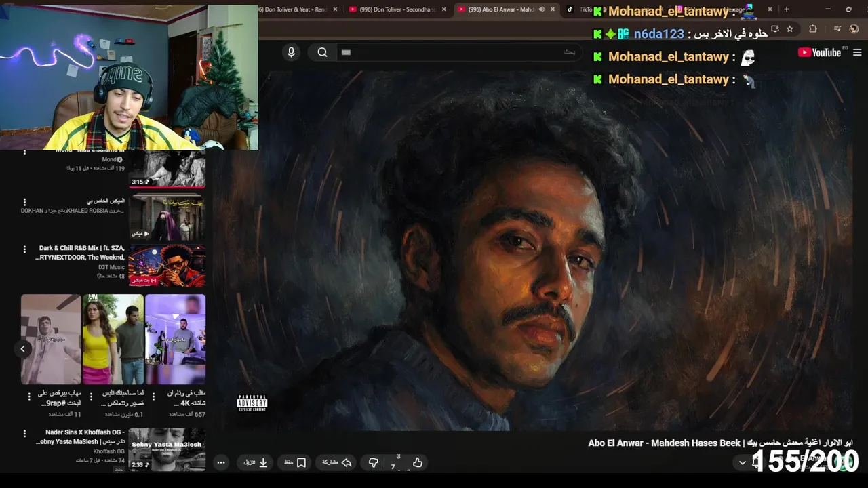Open options menu for Nader Sins X Khoffash OG
The image size is (868, 488).
coord(24,434)
